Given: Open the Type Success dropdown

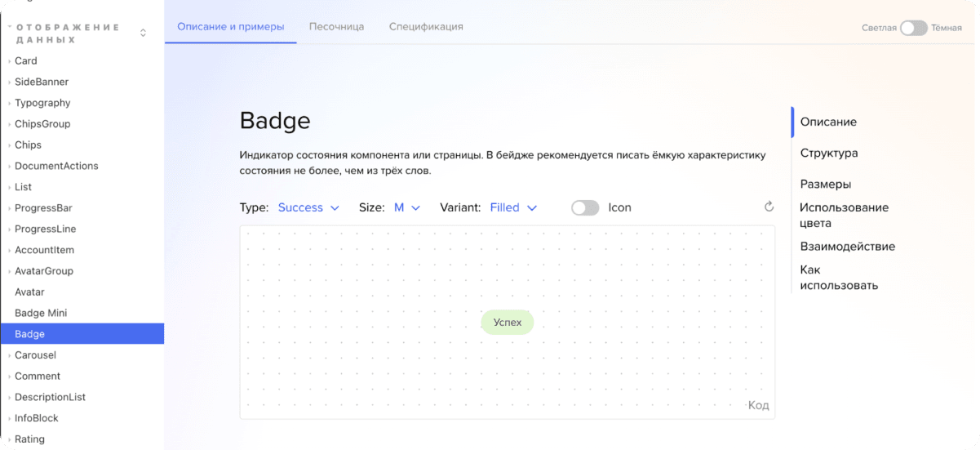Looking at the screenshot, I should point(308,207).
